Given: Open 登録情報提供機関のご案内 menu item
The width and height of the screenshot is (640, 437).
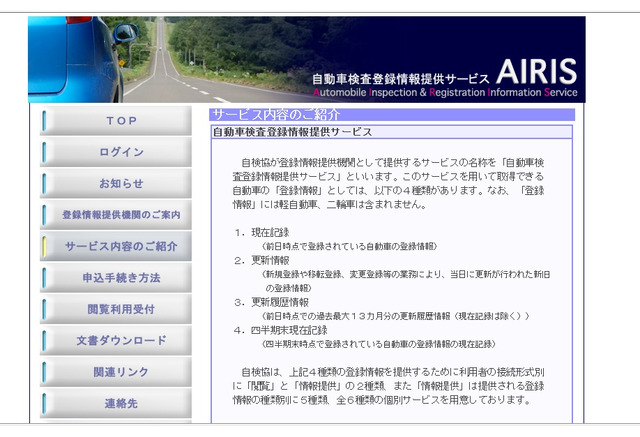Looking at the screenshot, I should 116,215.
